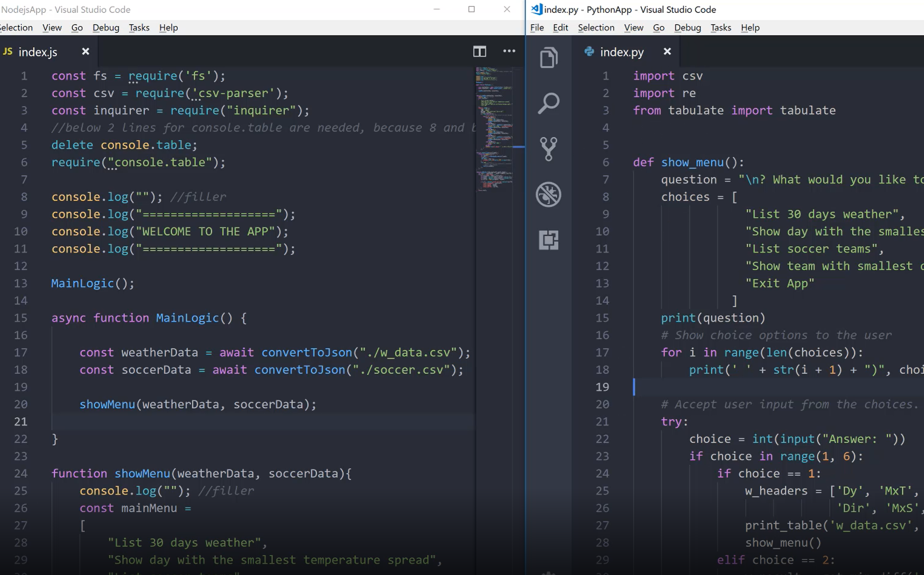The width and height of the screenshot is (924, 575).
Task: Maximize the NodejsApp window
Action: (471, 9)
